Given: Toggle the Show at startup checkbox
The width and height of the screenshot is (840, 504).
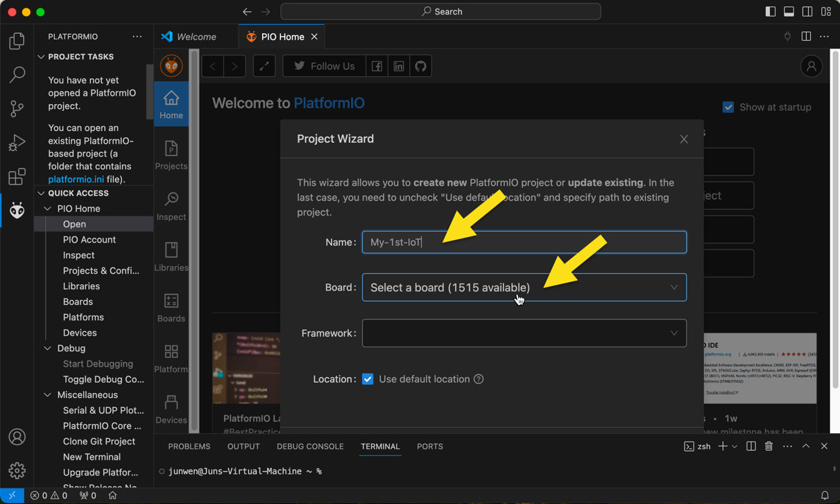Looking at the screenshot, I should coord(728,107).
